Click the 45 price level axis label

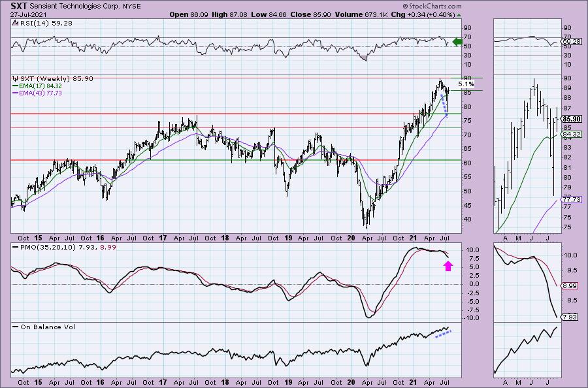click(467, 206)
